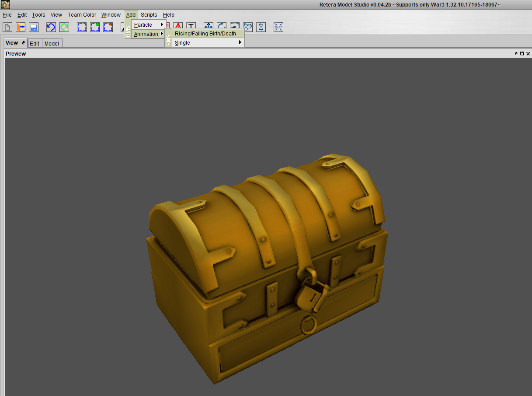The image size is (532, 396).
Task: Expand the Single submenu
Action: point(208,42)
